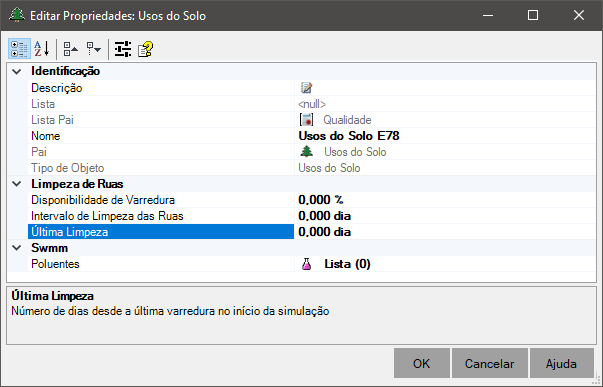Collapse the Identificação category

point(17,72)
